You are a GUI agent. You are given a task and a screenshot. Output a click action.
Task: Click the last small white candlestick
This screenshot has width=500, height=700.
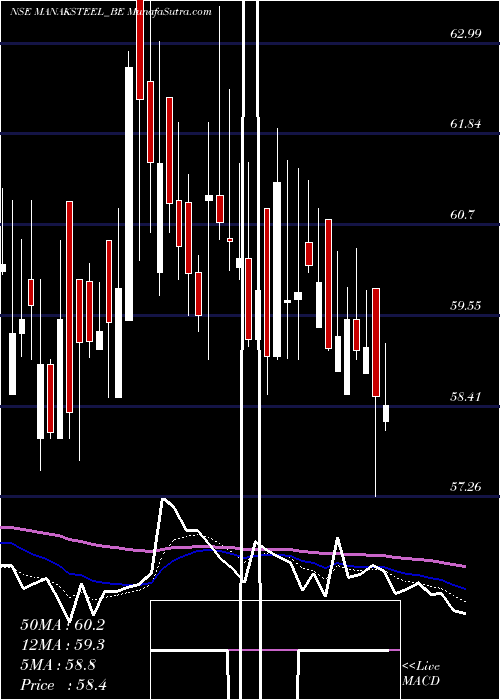[x=386, y=413]
